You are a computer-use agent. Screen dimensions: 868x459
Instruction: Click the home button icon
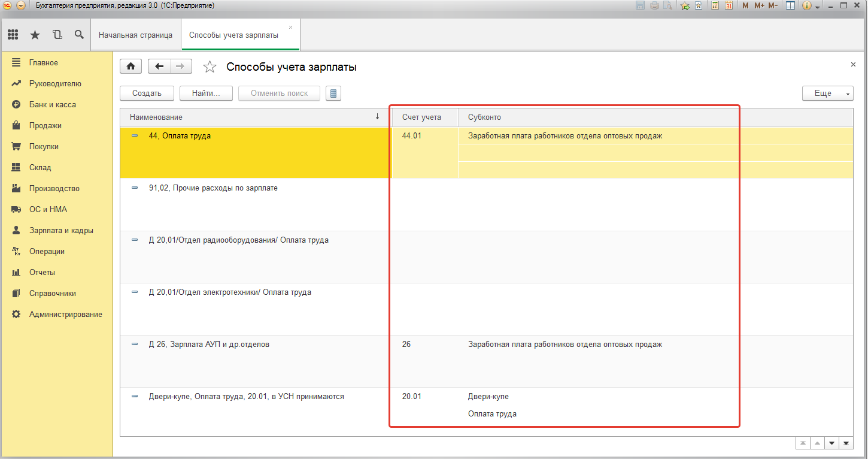tap(130, 67)
